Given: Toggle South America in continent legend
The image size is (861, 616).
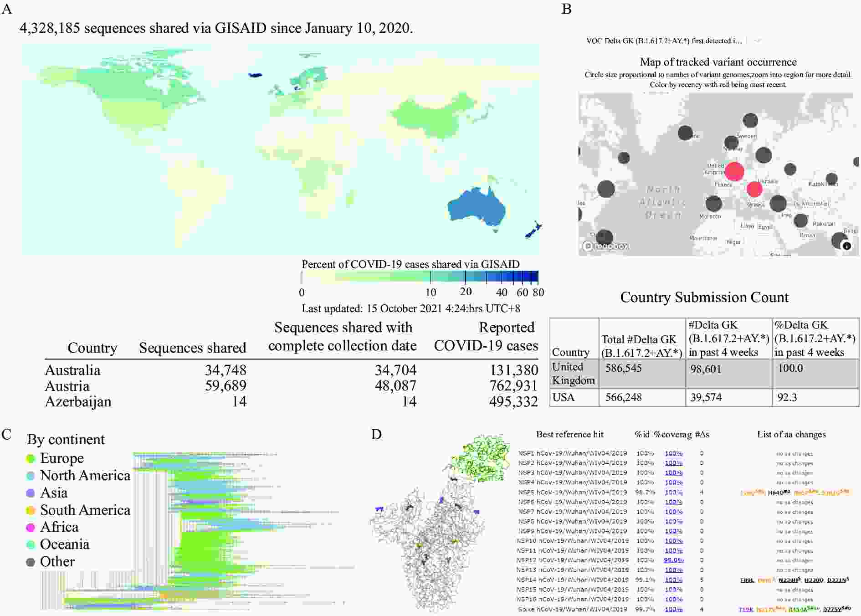Looking at the screenshot, I should click(85, 510).
